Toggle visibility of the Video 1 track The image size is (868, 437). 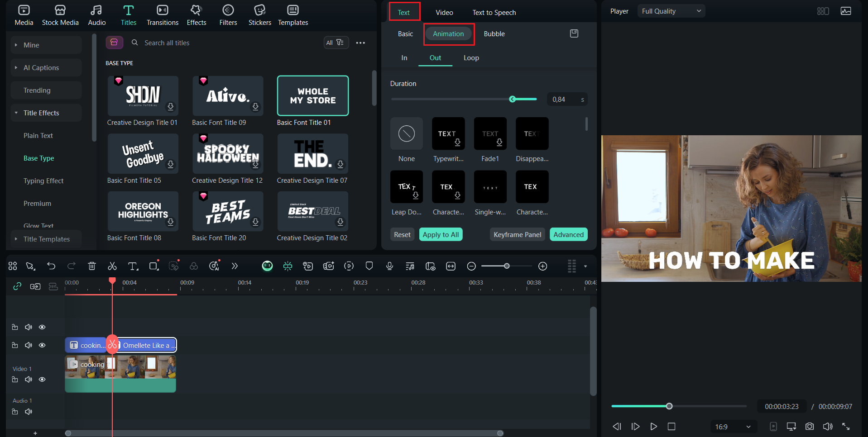[42, 379]
